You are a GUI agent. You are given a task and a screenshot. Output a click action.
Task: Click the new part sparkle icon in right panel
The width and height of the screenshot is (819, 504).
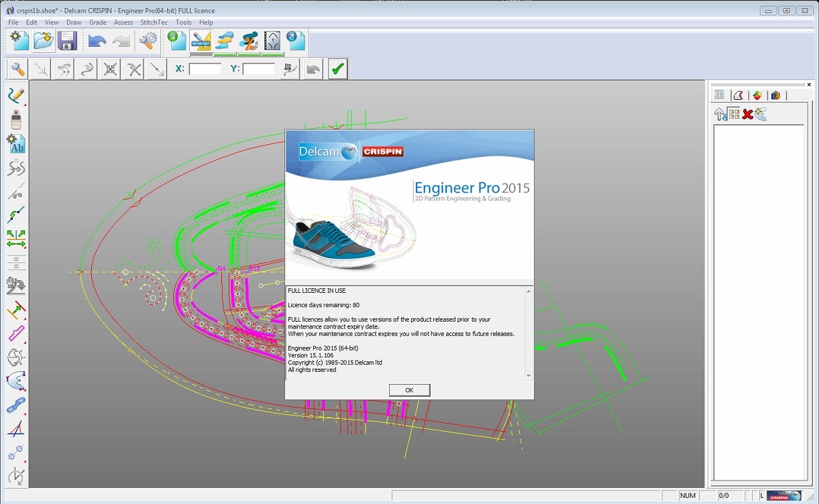tap(761, 115)
